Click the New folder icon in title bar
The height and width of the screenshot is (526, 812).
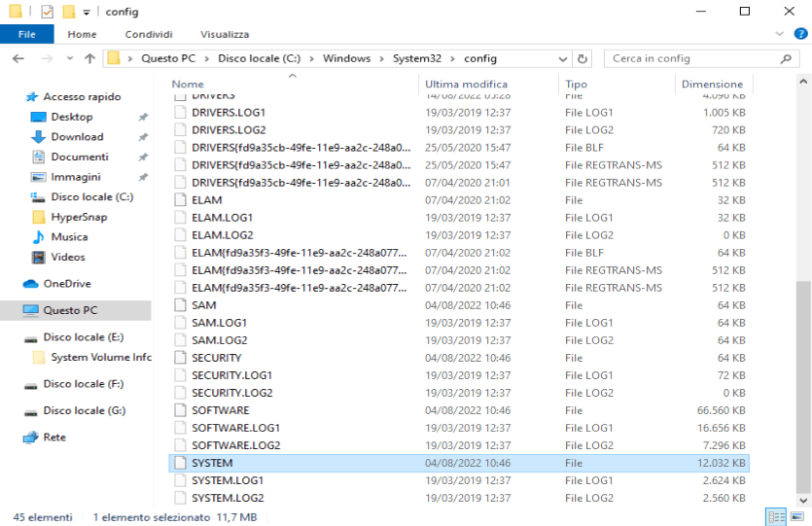pyautogui.click(x=69, y=12)
